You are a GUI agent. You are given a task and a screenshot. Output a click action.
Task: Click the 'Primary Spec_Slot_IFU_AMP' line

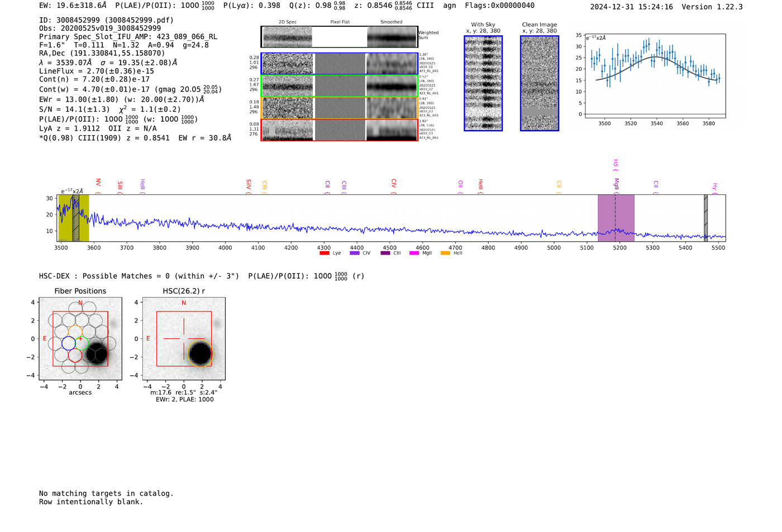click(128, 37)
